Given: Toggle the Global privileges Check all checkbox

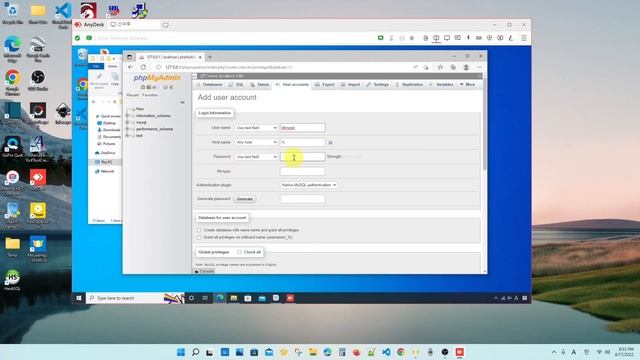Looking at the screenshot, I should coord(239,252).
